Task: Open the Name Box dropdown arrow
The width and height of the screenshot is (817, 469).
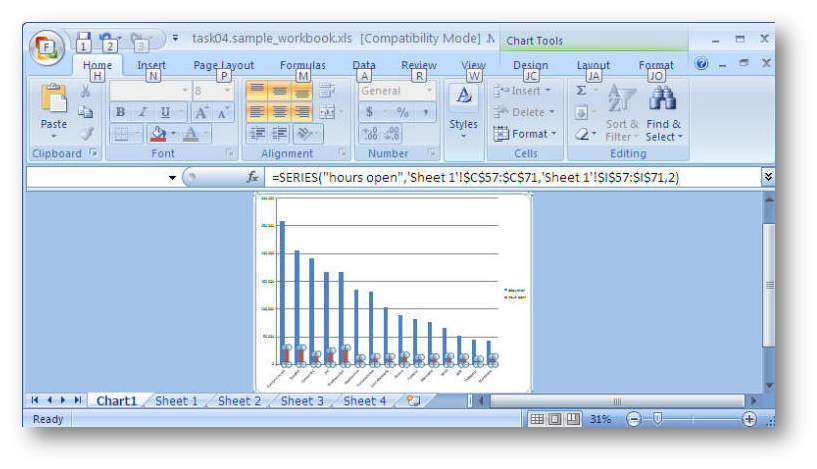Action: [172, 178]
